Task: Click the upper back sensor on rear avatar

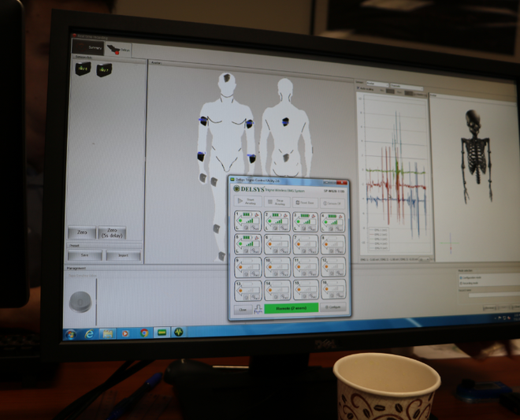Action: click(285, 122)
